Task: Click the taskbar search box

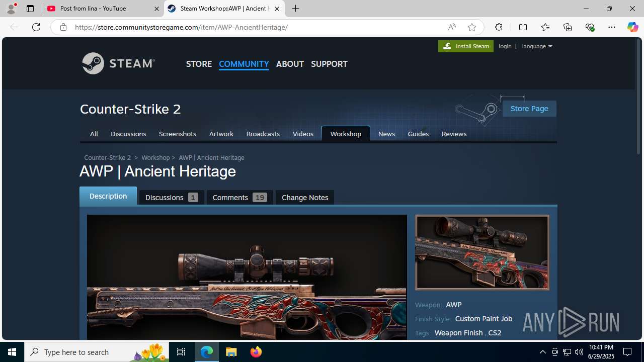Action: click(98, 352)
